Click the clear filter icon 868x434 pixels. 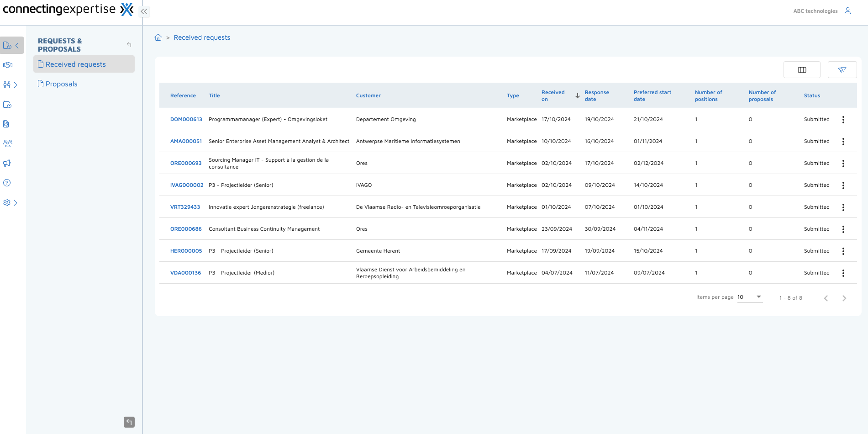point(842,70)
